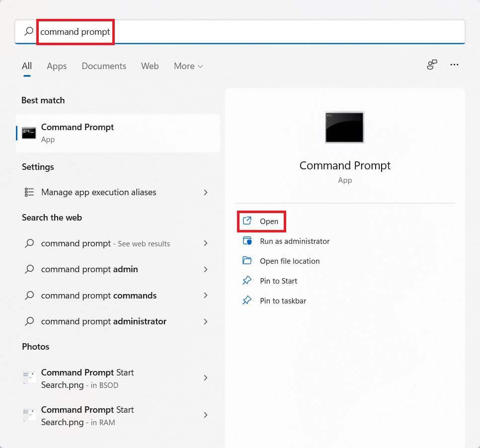This screenshot has height=448, width=480.
Task: Expand chevron for "command prompt administrator"
Action: pyautogui.click(x=206, y=322)
